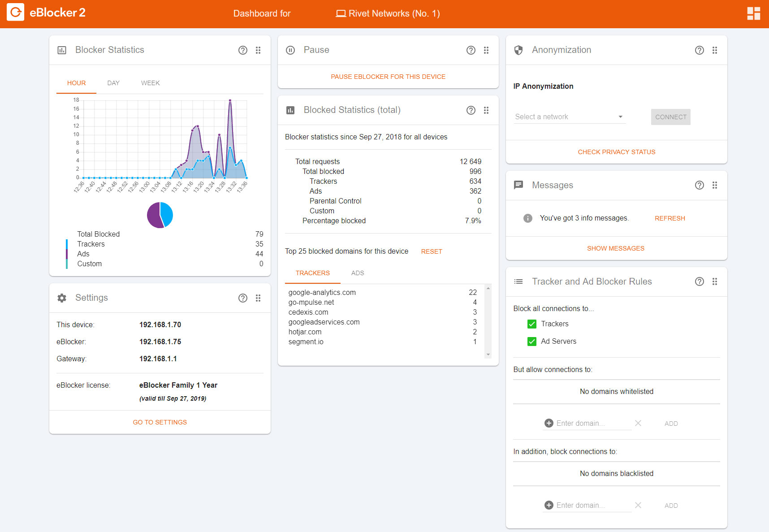769x532 pixels.
Task: Open drag handle menu of Blocker Statistics
Action: [258, 50]
